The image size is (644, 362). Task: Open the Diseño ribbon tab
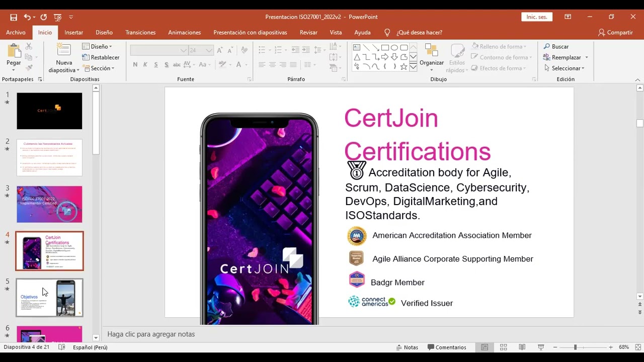point(104,33)
